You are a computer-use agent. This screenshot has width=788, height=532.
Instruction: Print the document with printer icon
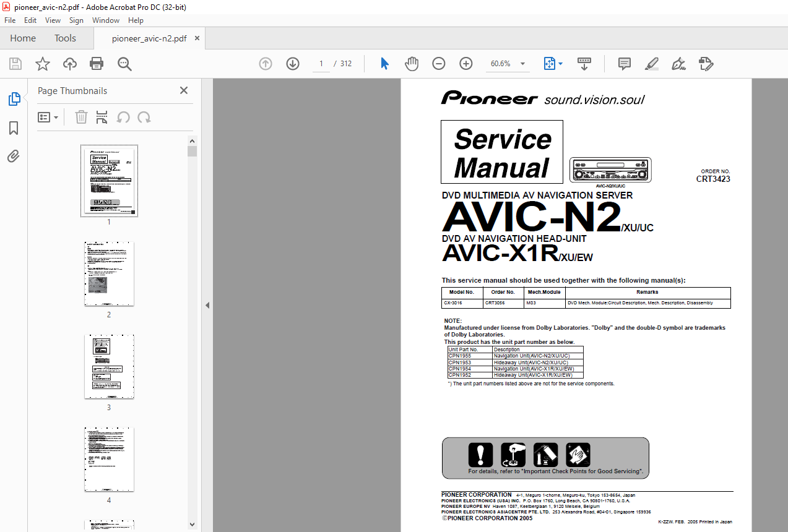97,64
